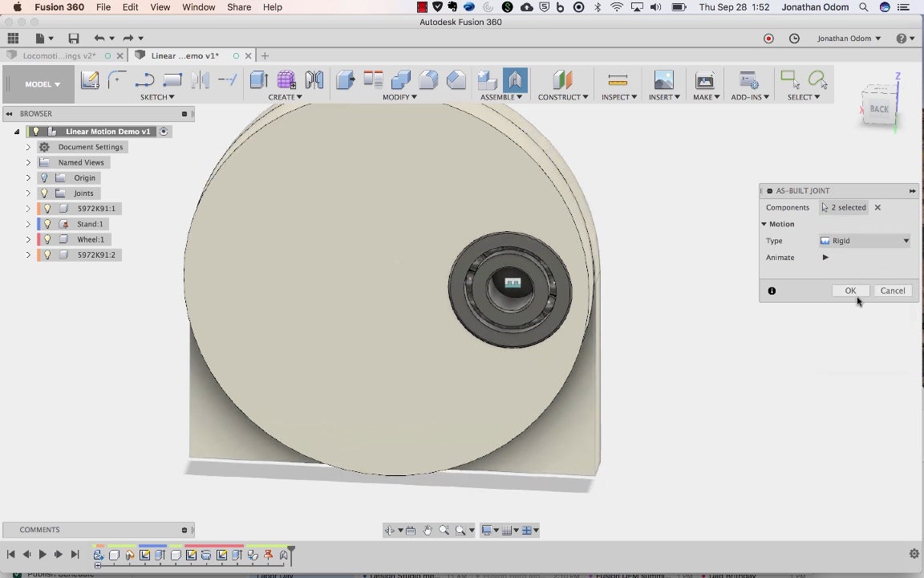924x578 pixels.
Task: Open the Window menu
Action: tap(199, 7)
